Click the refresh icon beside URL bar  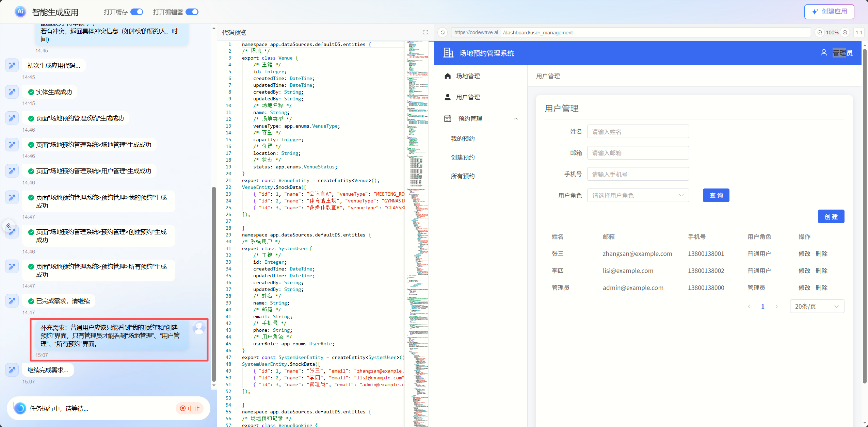[x=443, y=33]
